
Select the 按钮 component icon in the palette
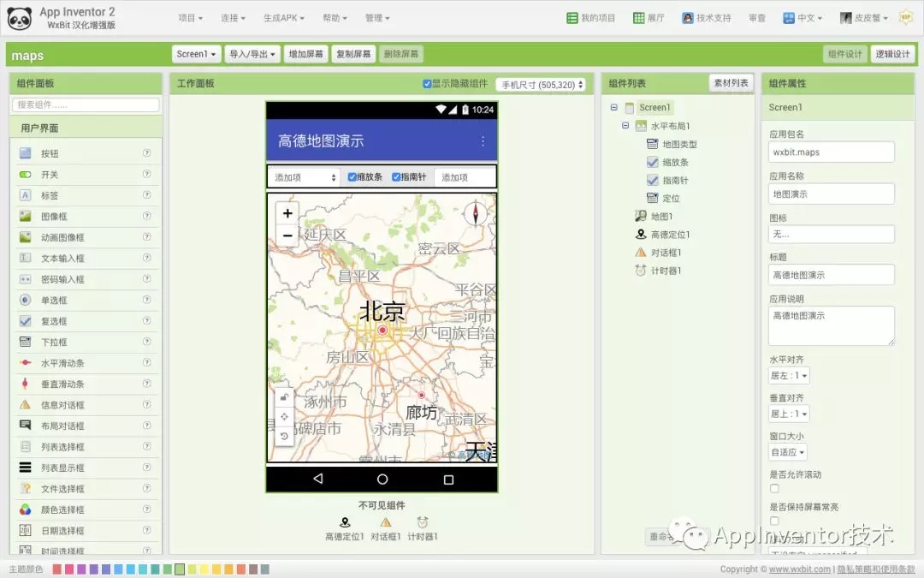(x=26, y=153)
